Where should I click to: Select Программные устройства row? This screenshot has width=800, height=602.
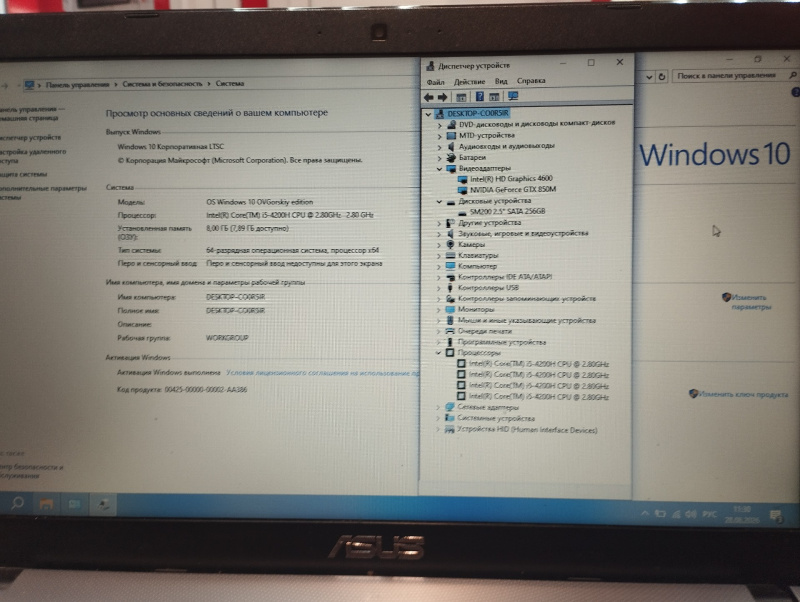click(x=502, y=342)
